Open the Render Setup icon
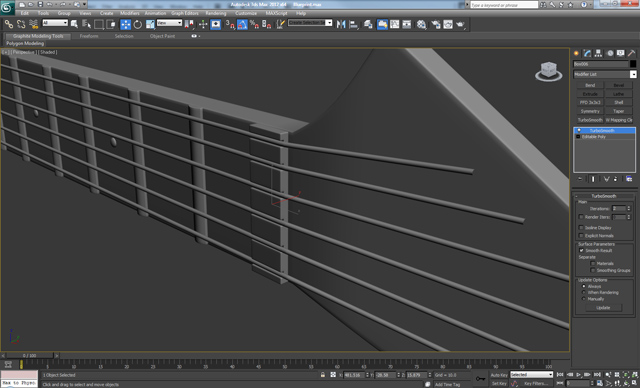 tap(436, 24)
